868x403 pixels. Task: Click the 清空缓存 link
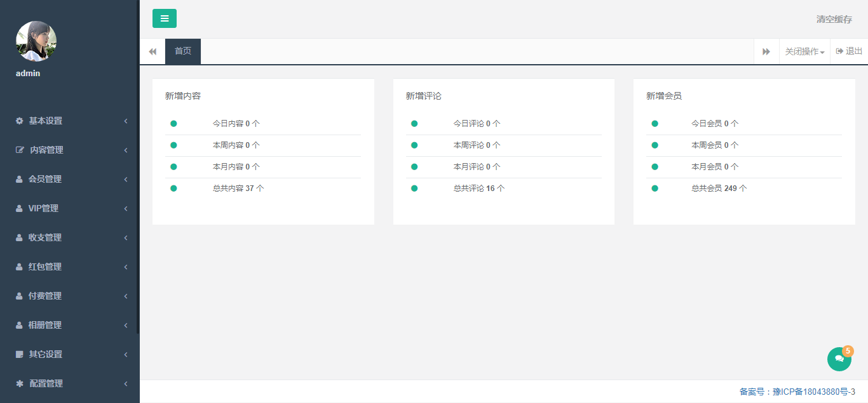(834, 19)
